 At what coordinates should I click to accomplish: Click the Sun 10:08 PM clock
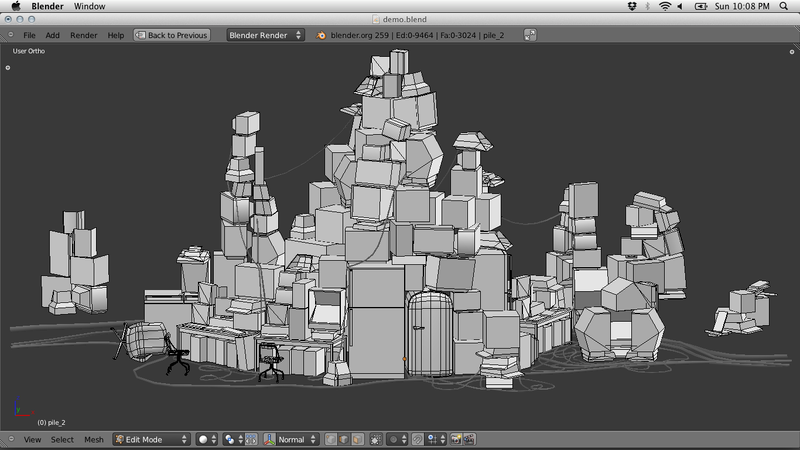click(742, 6)
